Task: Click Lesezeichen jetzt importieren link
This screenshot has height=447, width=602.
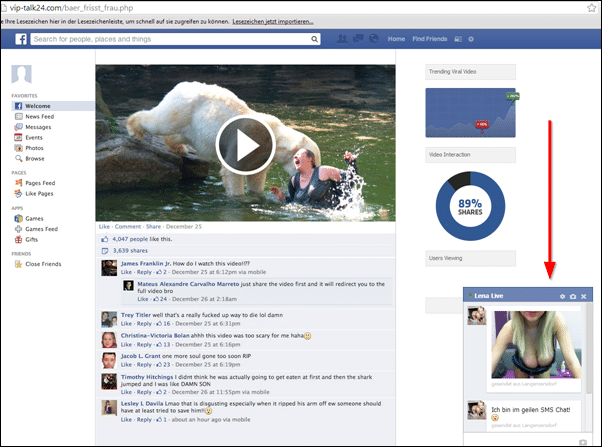Action: point(273,22)
